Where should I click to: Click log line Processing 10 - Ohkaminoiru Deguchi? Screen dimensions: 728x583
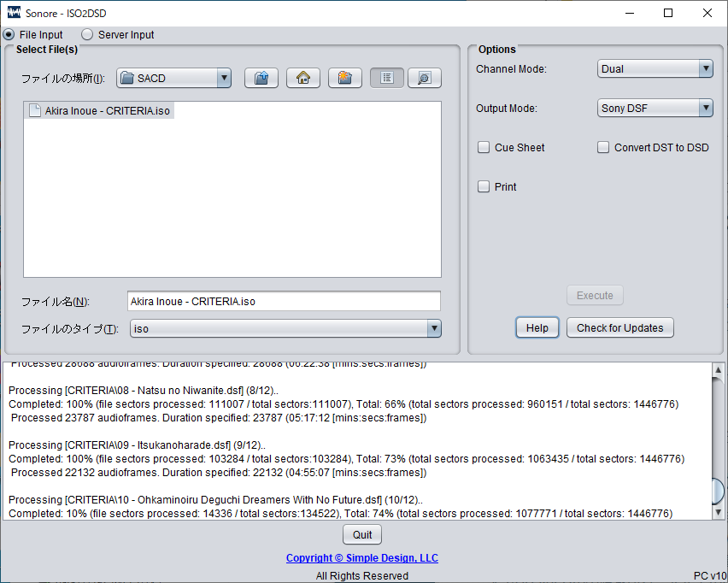pos(216,500)
